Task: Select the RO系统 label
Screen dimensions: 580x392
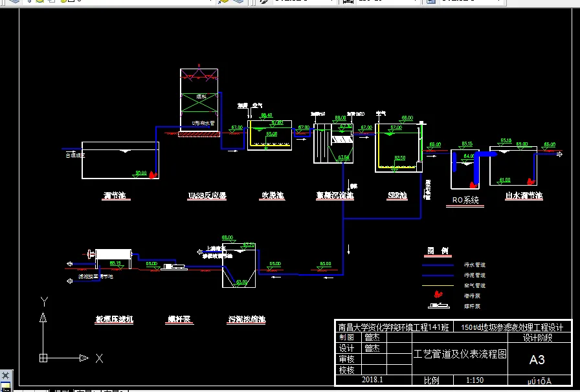Action: (465, 200)
